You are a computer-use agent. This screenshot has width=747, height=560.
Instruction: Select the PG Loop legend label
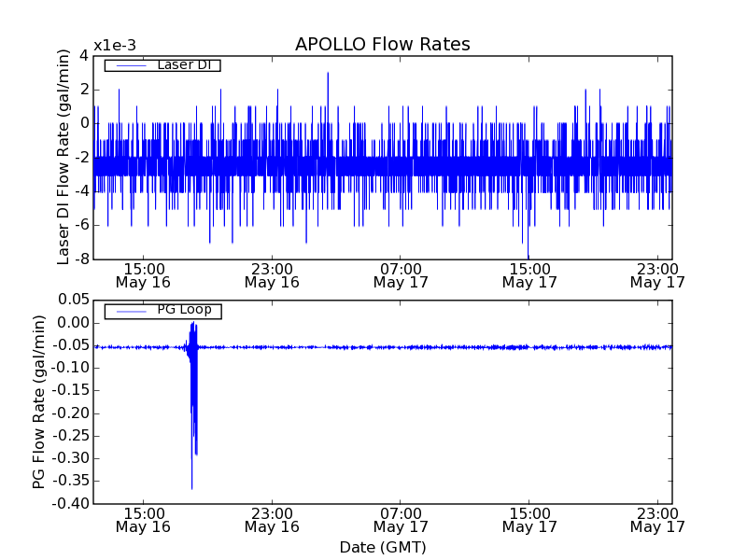pos(183,310)
